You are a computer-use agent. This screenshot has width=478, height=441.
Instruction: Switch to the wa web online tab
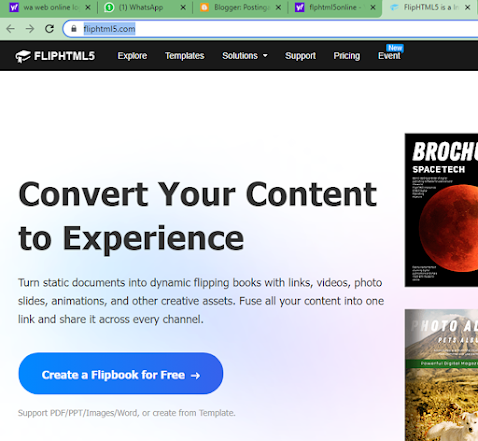[x=49, y=7]
